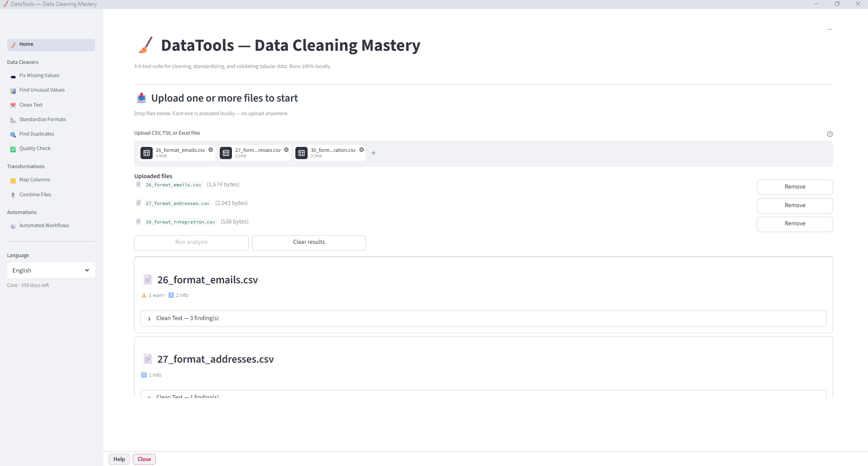Remove 27_form...resses.csv chip with x icon
Image resolution: width=868 pixels, height=466 pixels.
(x=286, y=150)
